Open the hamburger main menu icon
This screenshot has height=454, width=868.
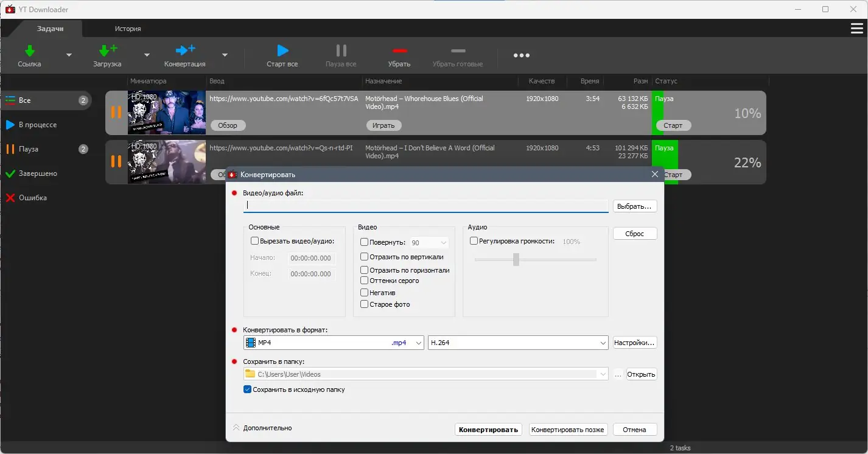[x=856, y=29]
